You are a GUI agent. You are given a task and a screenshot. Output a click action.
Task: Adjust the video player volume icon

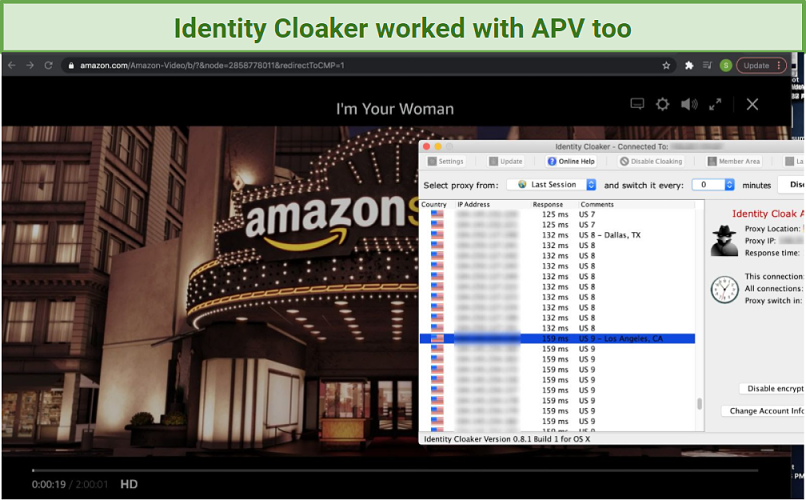click(689, 104)
